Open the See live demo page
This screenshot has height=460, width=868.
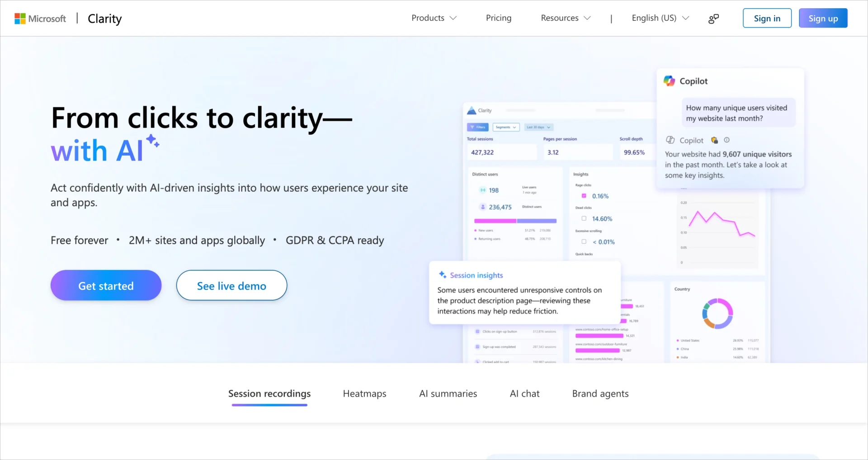point(231,285)
